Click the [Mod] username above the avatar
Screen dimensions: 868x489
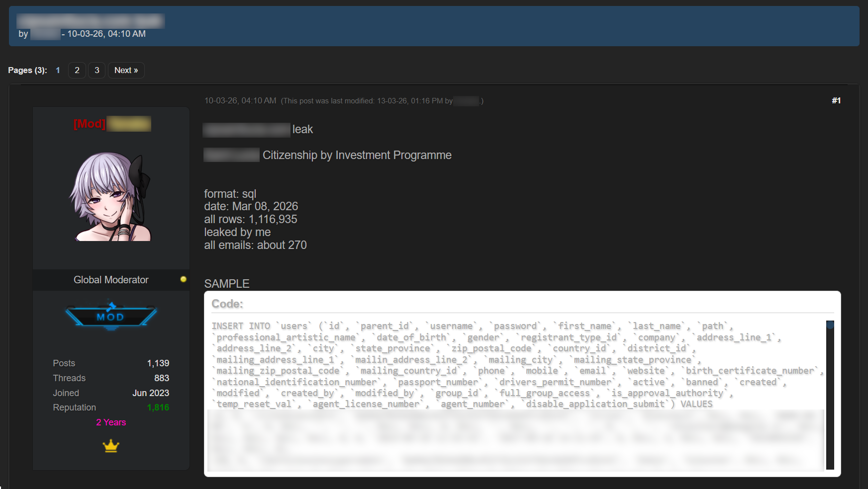[110, 124]
